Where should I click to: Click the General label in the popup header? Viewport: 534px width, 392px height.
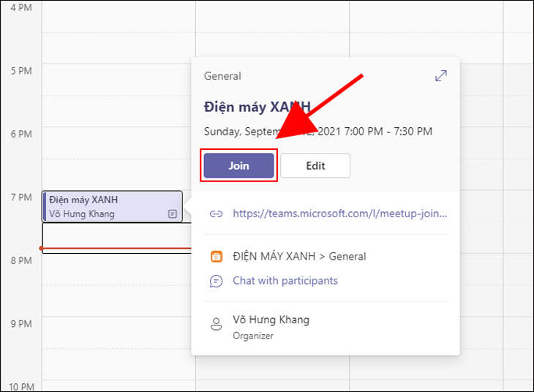click(222, 76)
